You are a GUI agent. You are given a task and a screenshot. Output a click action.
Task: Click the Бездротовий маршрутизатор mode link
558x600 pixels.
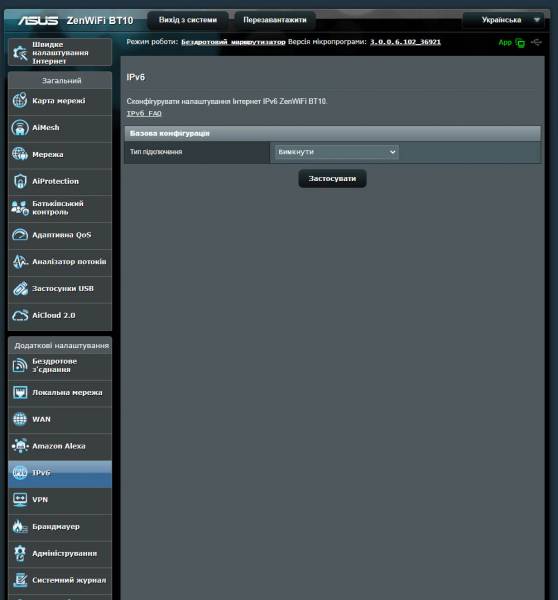tap(233, 42)
